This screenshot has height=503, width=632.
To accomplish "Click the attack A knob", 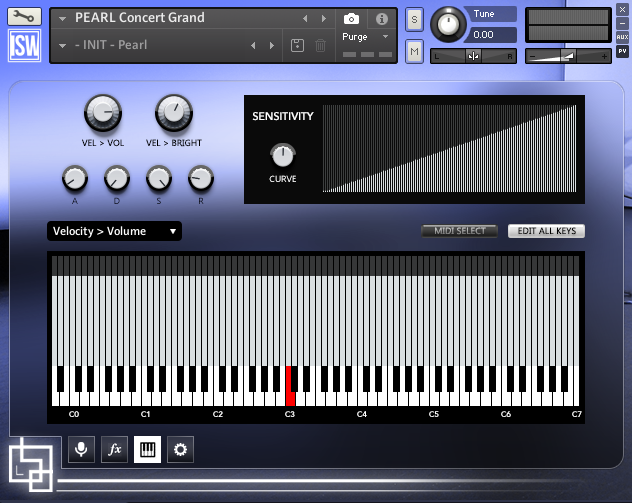I will (75, 179).
